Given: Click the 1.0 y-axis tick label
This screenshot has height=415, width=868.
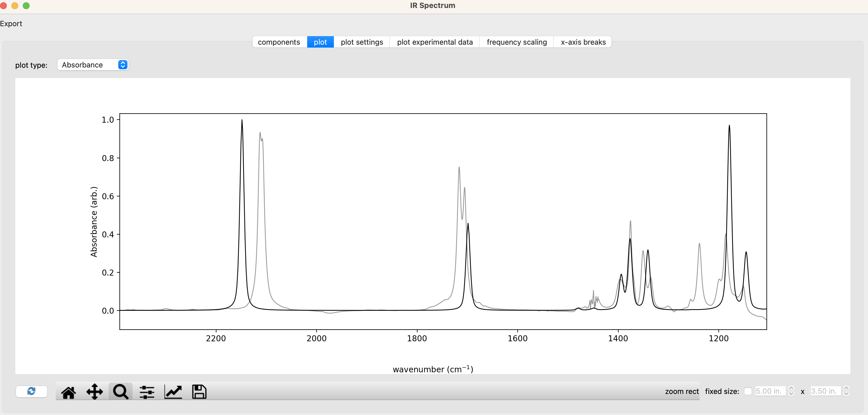Looking at the screenshot, I should (x=108, y=120).
